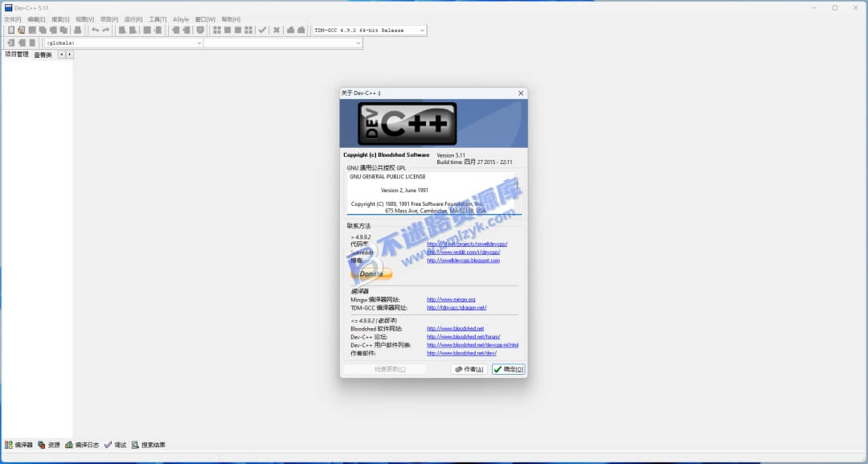Screen dimensions: 868x464
Task: Click the right tab scroll arrow in the project panel
Action: tap(69, 54)
